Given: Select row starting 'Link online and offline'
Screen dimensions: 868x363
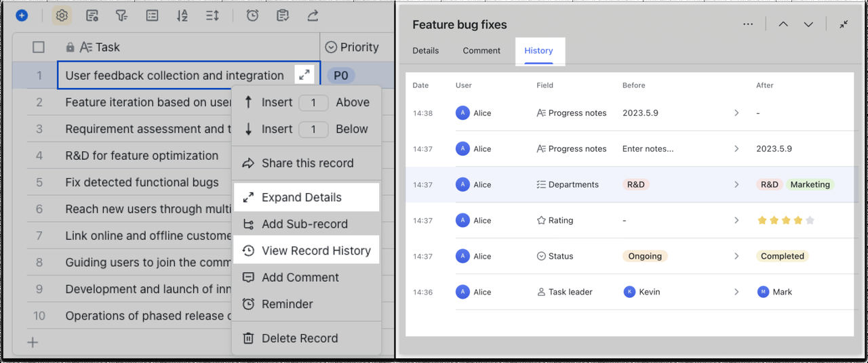Looking at the screenshot, I should pyautogui.click(x=149, y=236).
